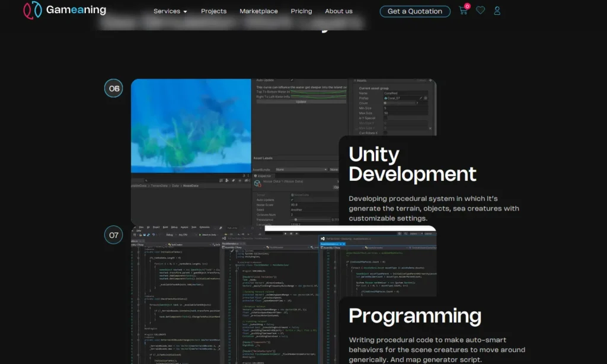Select the "Programming" heading

(415, 315)
